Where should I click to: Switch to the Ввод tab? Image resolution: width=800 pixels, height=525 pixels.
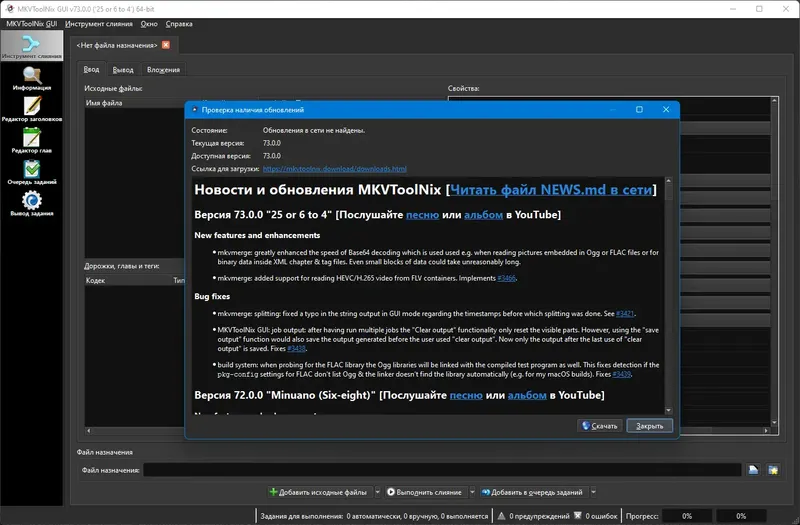[91, 69]
